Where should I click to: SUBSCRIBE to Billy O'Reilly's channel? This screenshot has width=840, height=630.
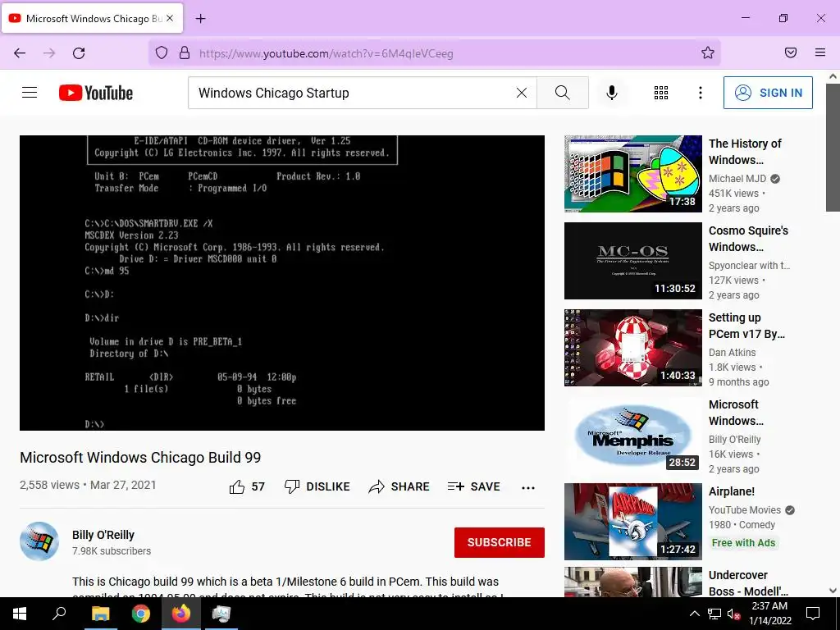pyautogui.click(x=500, y=542)
